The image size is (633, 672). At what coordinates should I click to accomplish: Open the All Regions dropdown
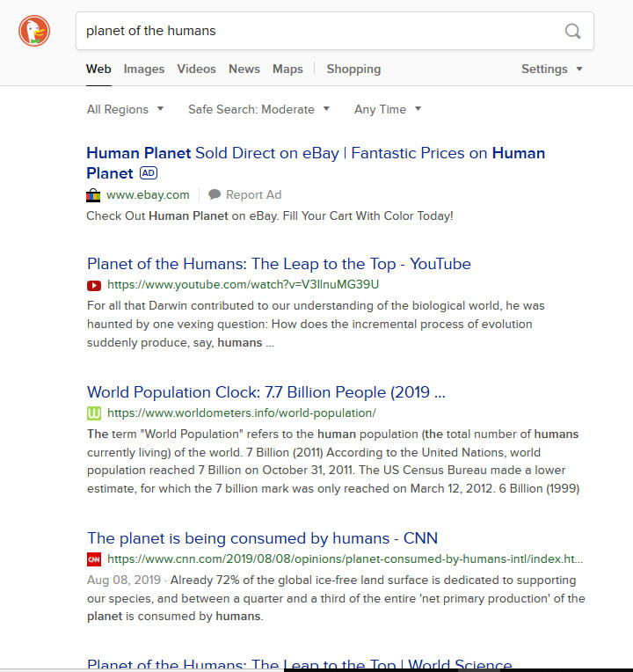pyautogui.click(x=125, y=110)
